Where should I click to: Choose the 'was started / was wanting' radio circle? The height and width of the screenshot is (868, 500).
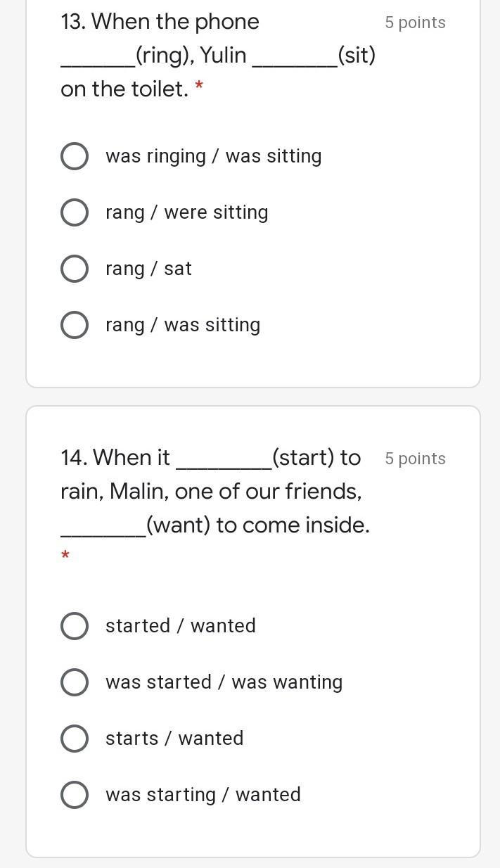tap(75, 682)
